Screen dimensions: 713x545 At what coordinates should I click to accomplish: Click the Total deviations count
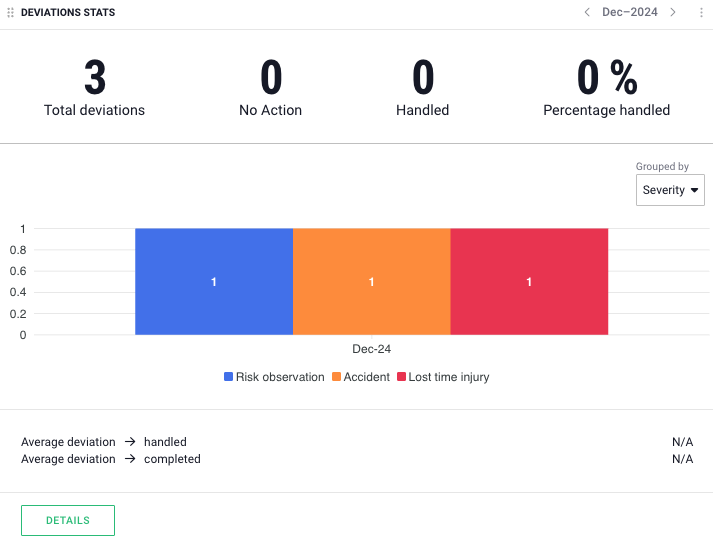click(94, 78)
